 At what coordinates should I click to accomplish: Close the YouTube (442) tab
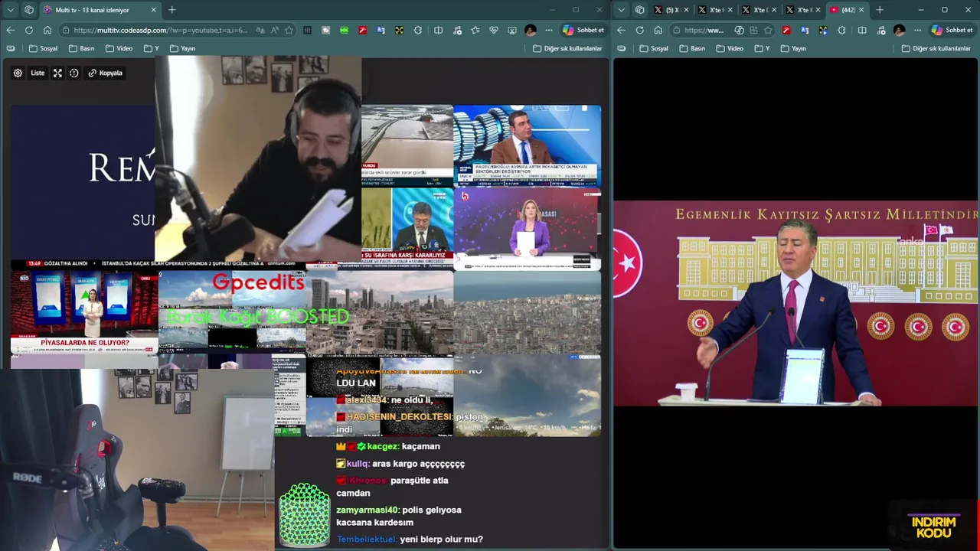(x=861, y=10)
